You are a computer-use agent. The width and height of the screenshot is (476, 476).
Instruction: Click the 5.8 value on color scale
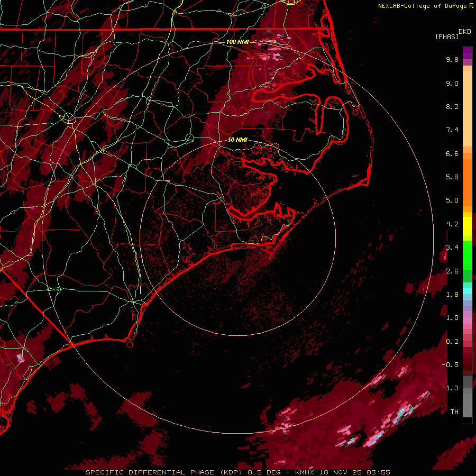click(x=452, y=177)
